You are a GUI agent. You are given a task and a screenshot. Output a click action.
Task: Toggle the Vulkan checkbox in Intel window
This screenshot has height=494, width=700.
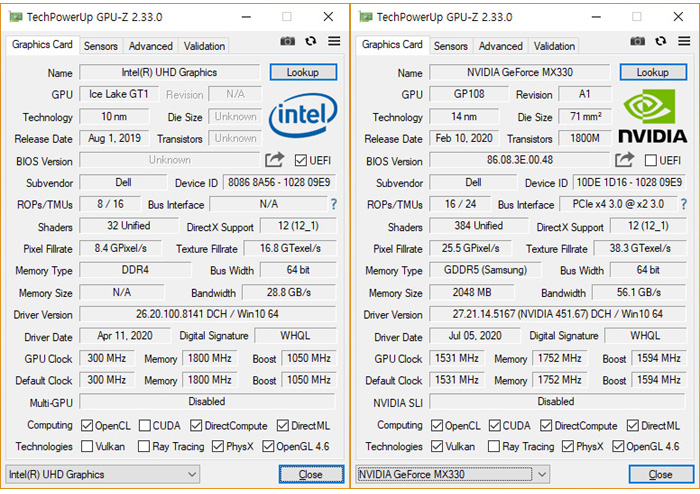(x=88, y=447)
